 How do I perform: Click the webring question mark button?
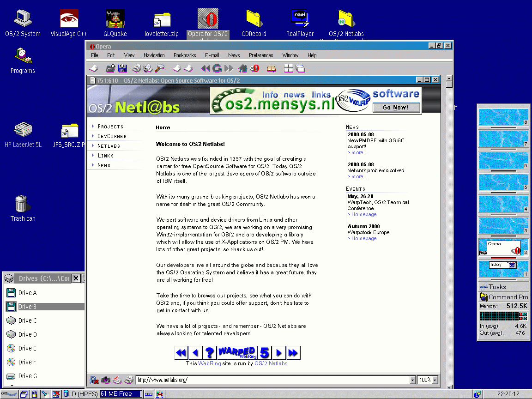[x=209, y=353]
